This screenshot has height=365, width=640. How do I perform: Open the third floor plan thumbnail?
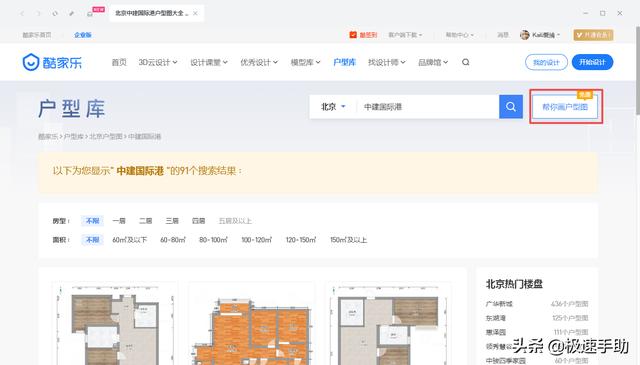388,324
